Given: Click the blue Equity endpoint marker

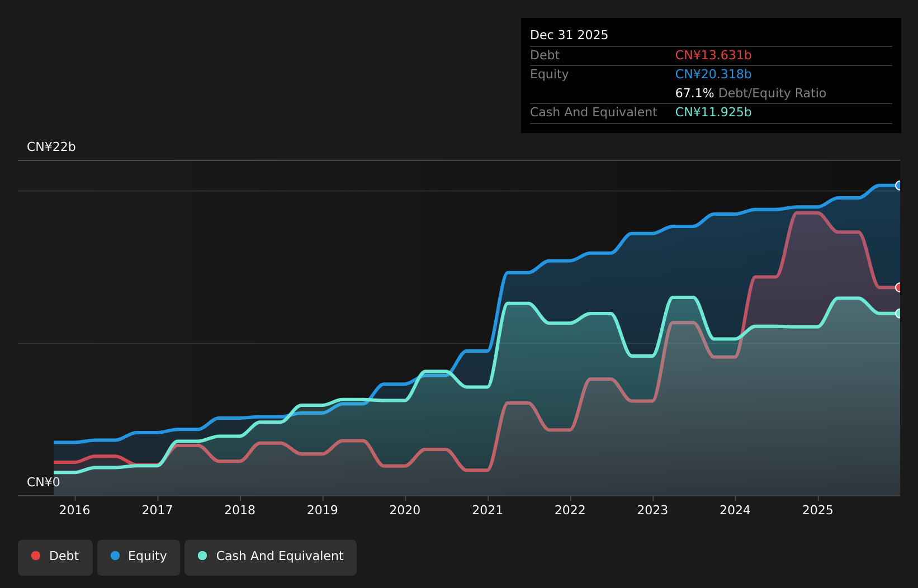Looking at the screenshot, I should 899,186.
